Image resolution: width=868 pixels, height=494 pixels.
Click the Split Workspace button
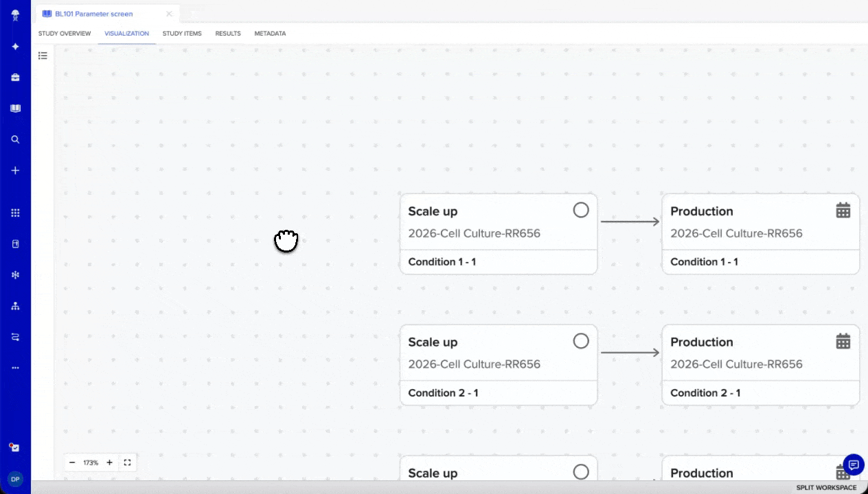tap(826, 488)
